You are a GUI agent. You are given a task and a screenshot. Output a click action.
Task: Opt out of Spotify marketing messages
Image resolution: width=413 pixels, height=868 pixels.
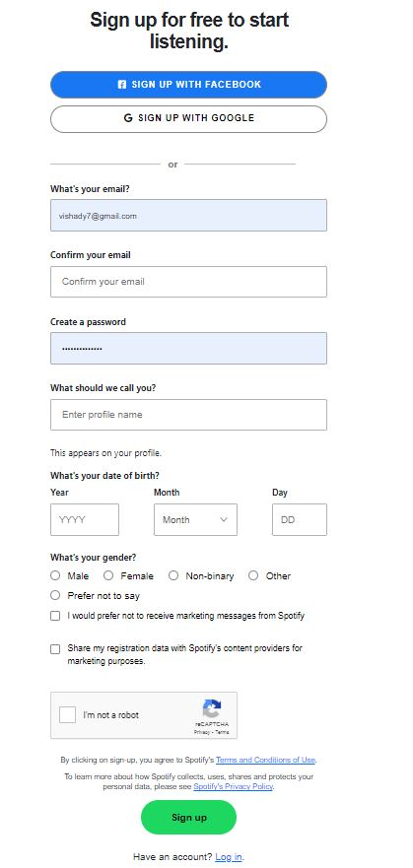click(x=55, y=616)
